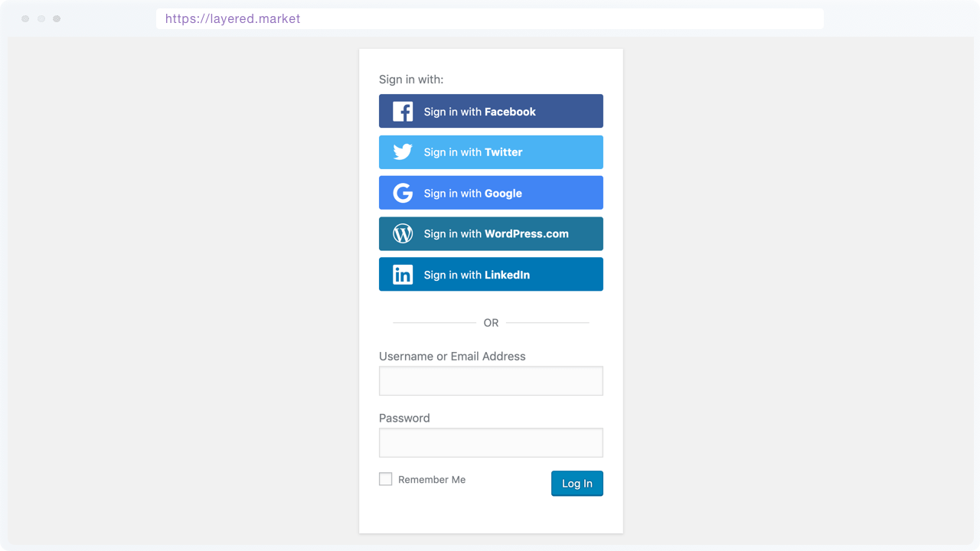Sign in with Facebook
Screen dimensions: 980x551
[491, 110]
